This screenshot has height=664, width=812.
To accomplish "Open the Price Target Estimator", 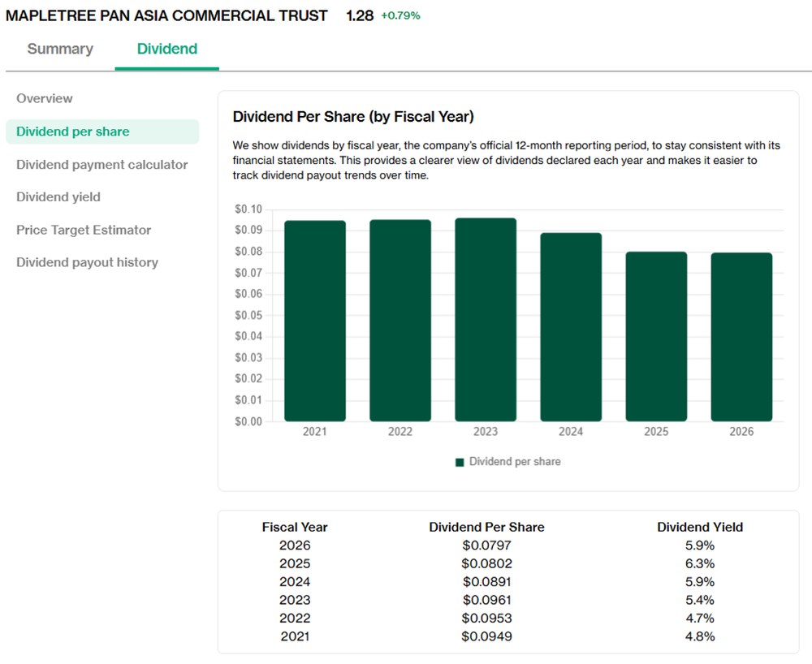I will point(84,230).
